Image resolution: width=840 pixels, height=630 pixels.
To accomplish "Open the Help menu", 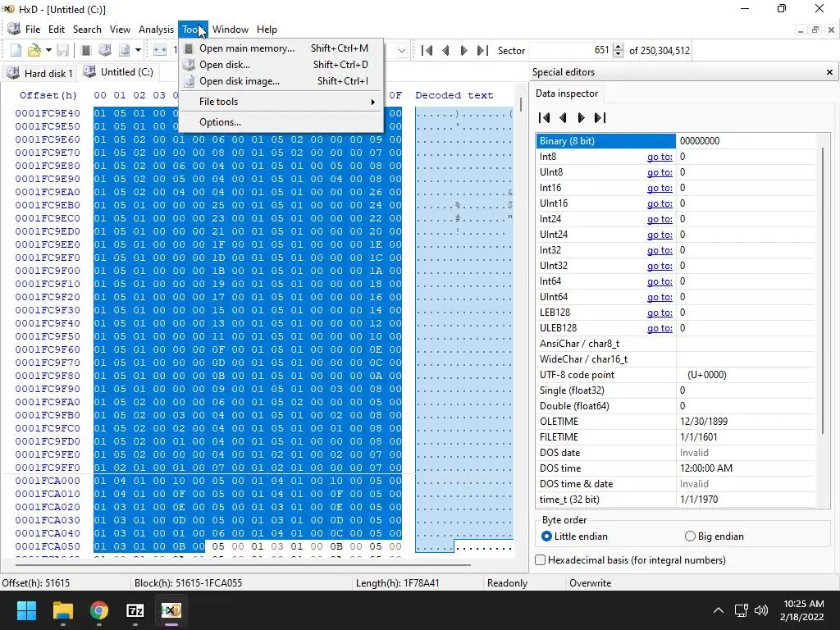I will coord(267,30).
